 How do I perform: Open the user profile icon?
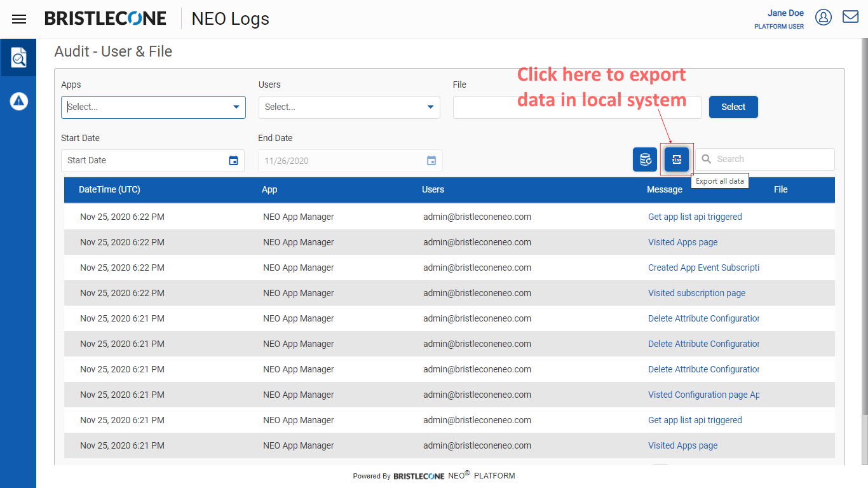pos(824,17)
